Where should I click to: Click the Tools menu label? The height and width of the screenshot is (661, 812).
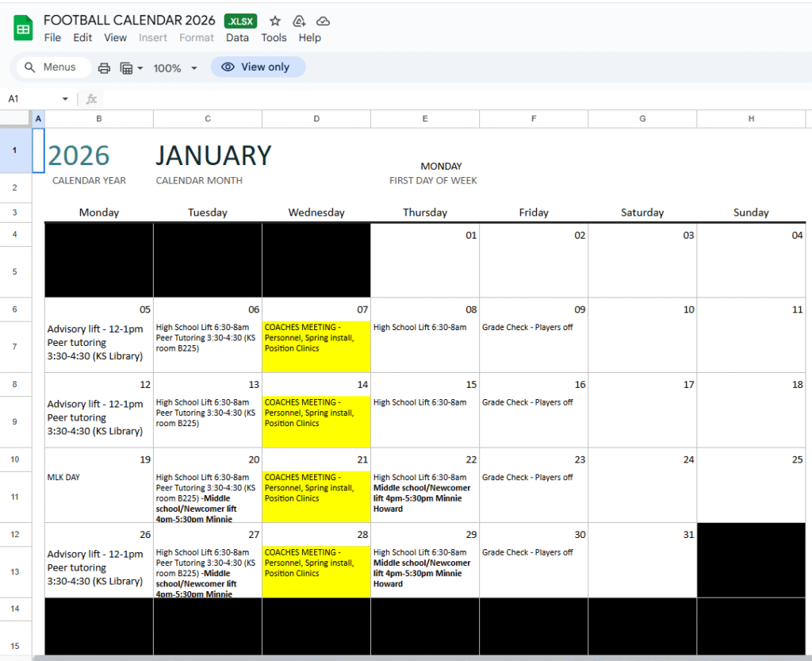click(x=274, y=37)
